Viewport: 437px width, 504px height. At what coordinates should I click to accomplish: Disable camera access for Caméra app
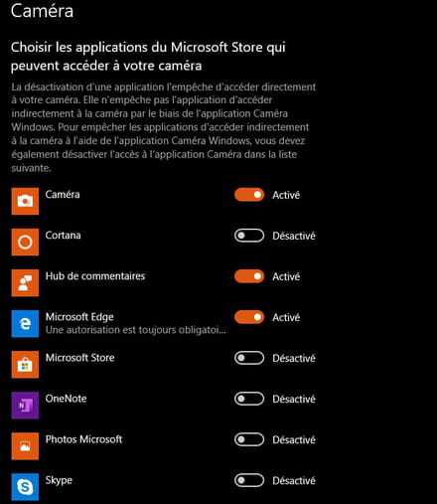249,195
